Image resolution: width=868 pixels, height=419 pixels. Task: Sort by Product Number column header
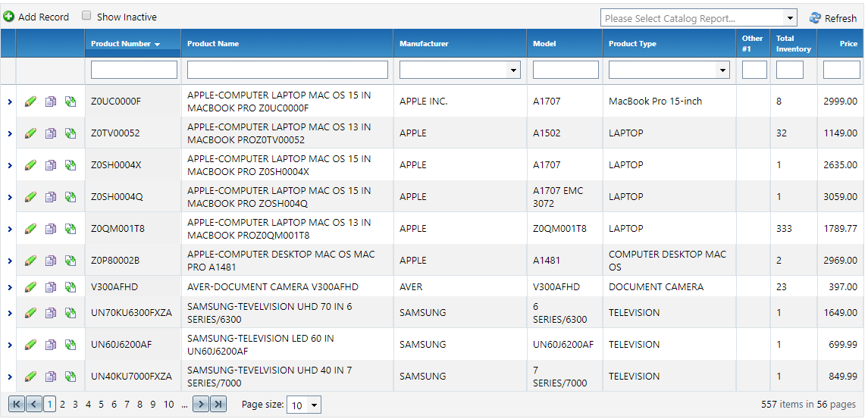[121, 44]
